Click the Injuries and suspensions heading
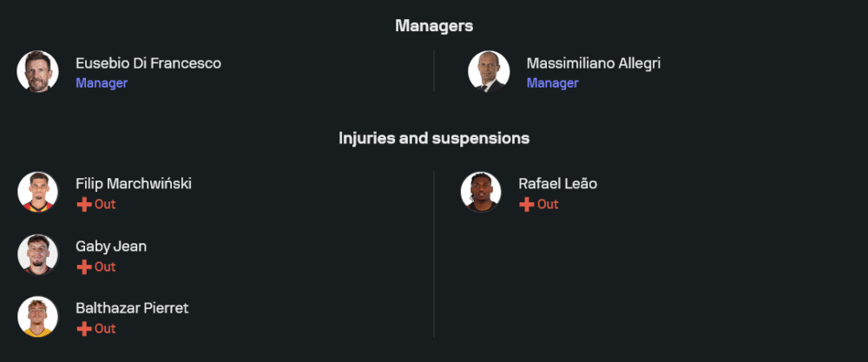The height and width of the screenshot is (362, 868). click(434, 138)
